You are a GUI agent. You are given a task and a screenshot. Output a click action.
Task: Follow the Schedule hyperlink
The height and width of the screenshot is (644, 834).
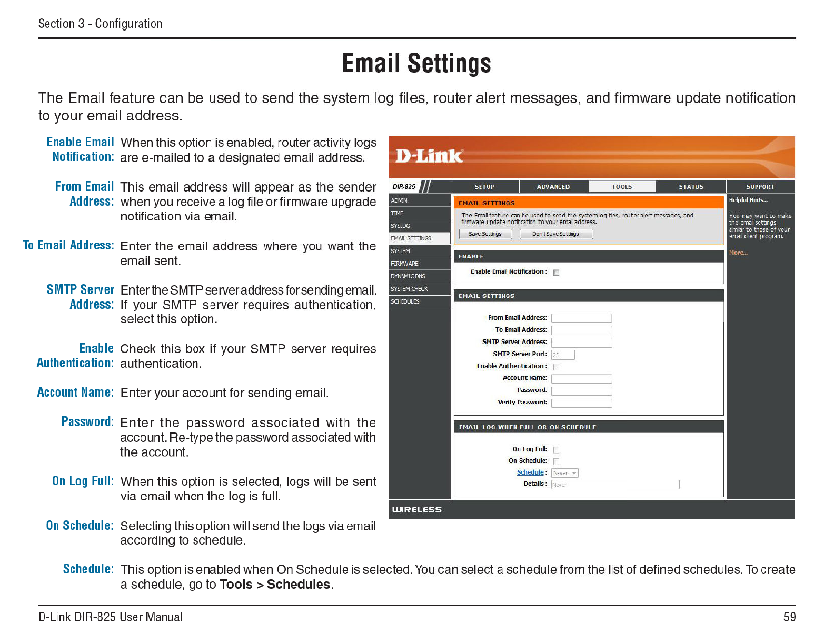tap(530, 472)
